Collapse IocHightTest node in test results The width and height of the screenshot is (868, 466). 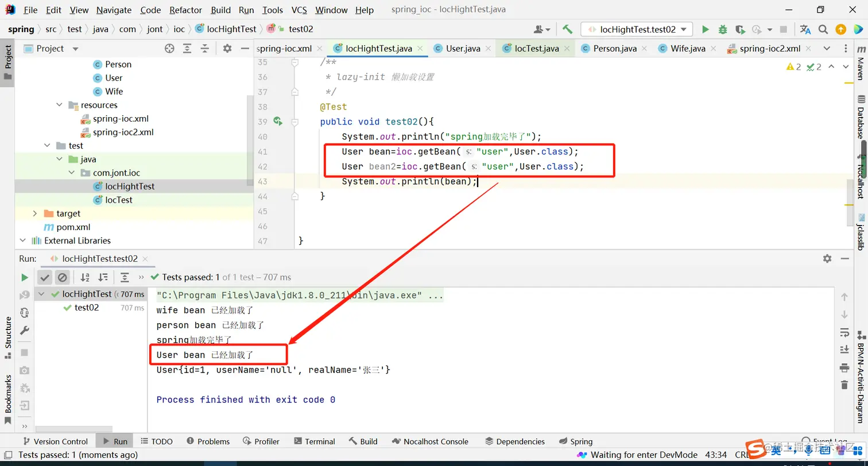tap(41, 294)
